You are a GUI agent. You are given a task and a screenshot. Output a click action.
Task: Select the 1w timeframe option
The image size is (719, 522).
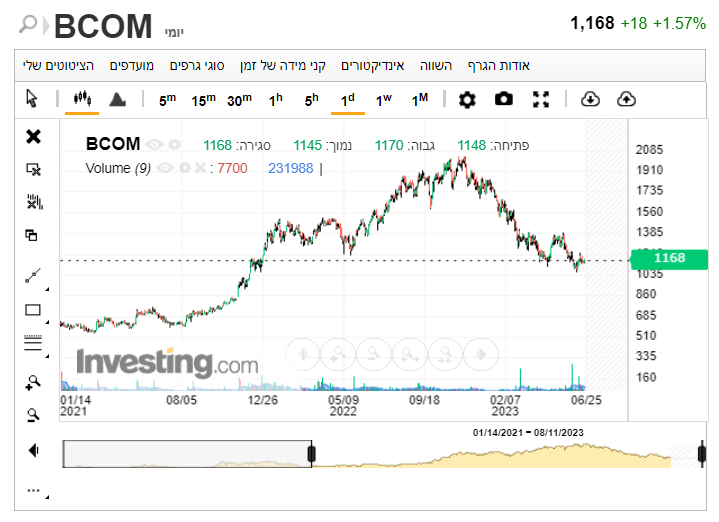point(384,99)
